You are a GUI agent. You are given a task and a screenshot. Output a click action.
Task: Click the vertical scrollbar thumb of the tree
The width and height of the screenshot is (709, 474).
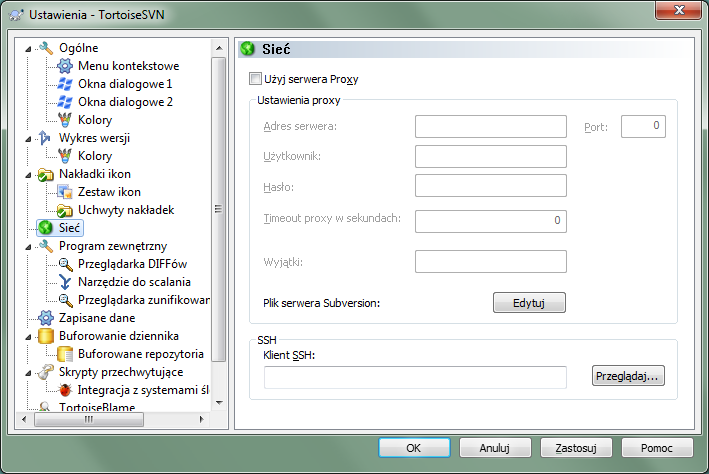click(x=219, y=209)
